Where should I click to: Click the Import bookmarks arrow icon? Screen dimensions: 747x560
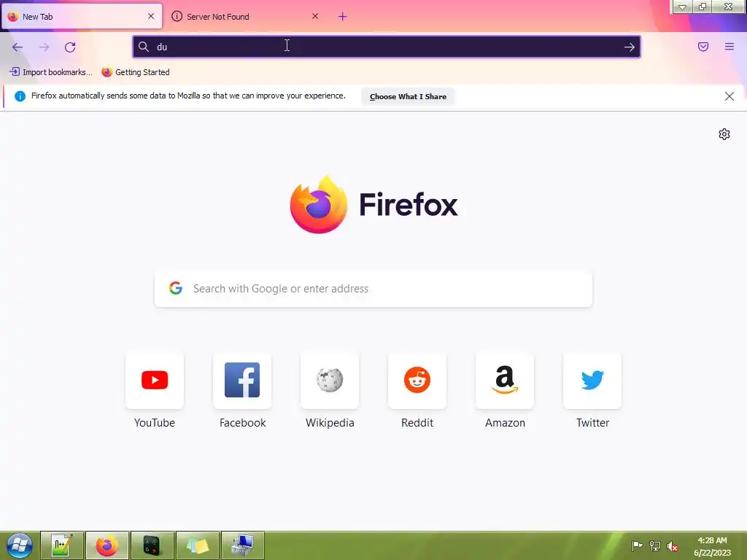pyautogui.click(x=15, y=72)
